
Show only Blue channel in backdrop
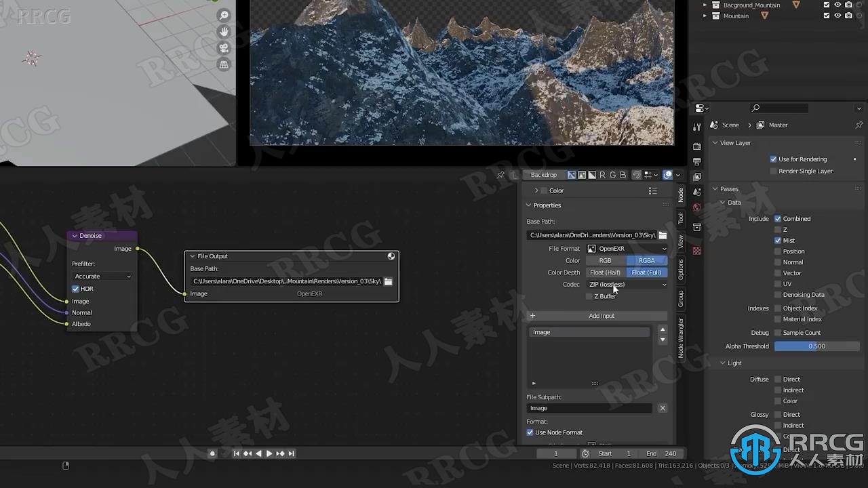tap(623, 175)
